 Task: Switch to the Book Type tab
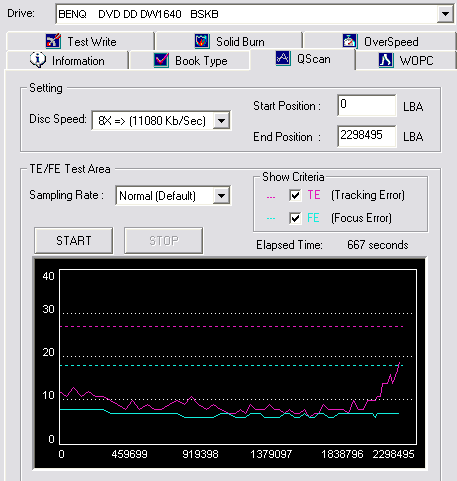190,61
